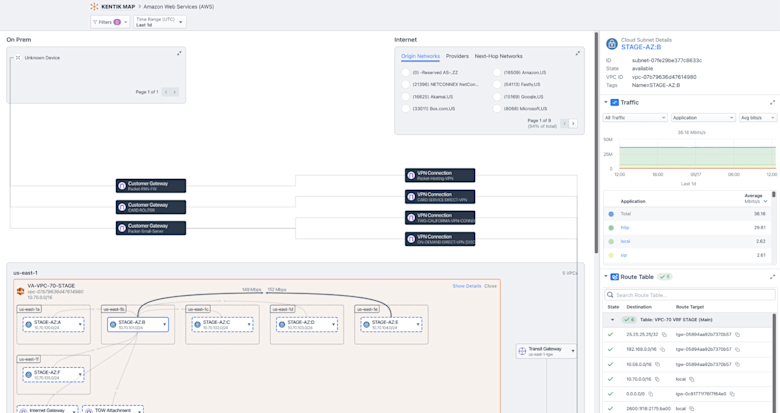Go to next Origin Networks page
Screen dimensions: 780x413
573,123
